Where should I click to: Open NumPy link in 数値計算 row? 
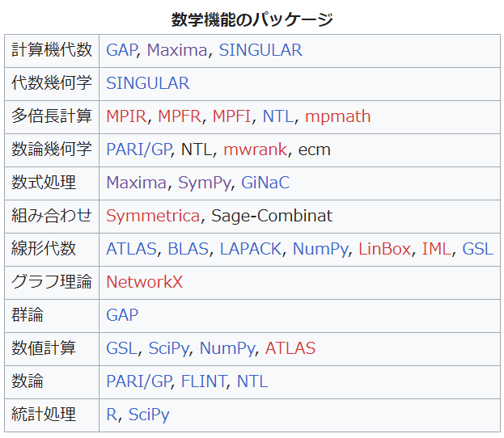coord(227,349)
